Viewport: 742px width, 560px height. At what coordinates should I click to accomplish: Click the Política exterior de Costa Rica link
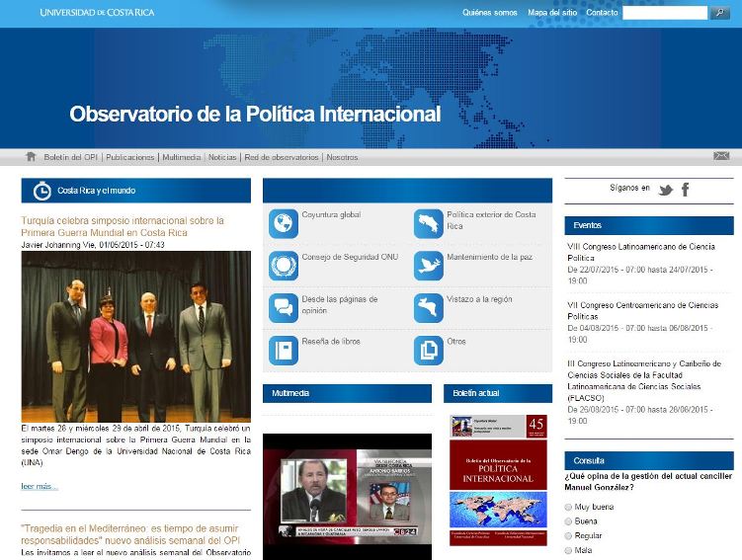coord(491,220)
